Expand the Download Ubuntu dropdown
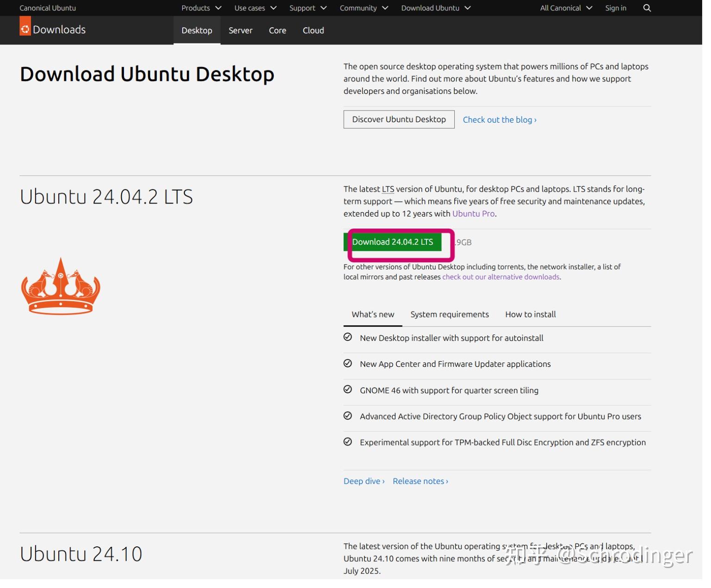711x588 pixels. [x=435, y=8]
